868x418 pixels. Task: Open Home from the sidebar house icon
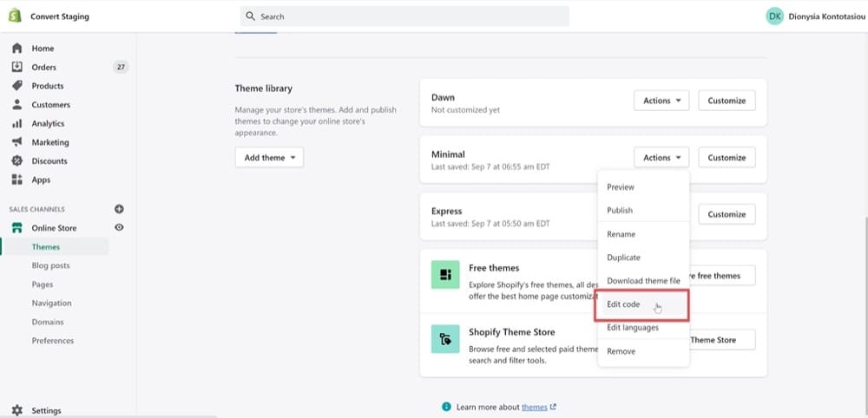click(16, 49)
